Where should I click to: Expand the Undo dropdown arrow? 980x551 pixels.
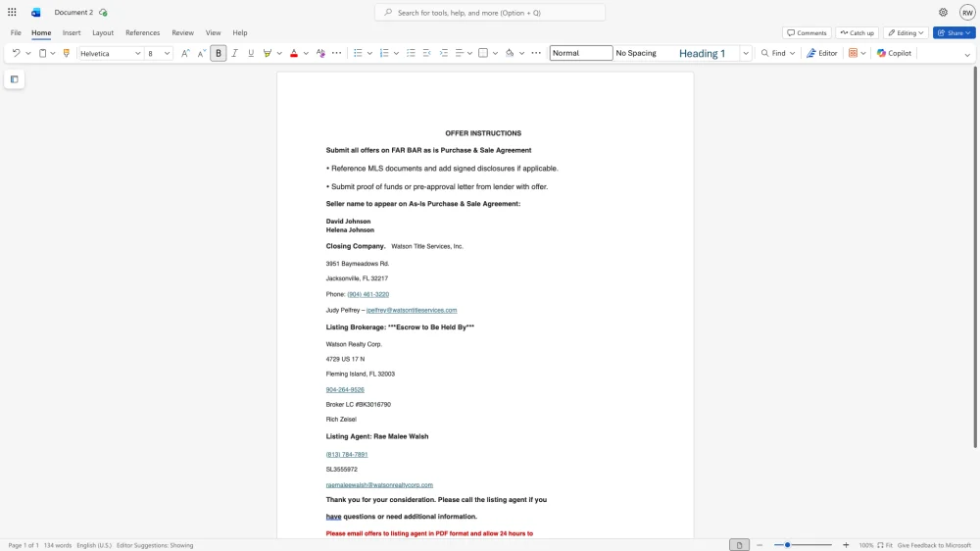tap(28, 53)
